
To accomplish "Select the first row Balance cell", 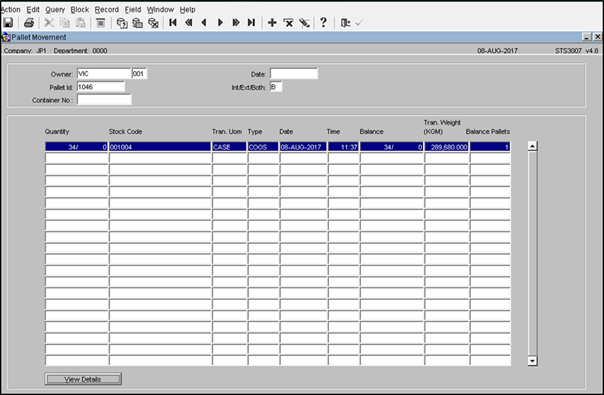I will tap(392, 147).
